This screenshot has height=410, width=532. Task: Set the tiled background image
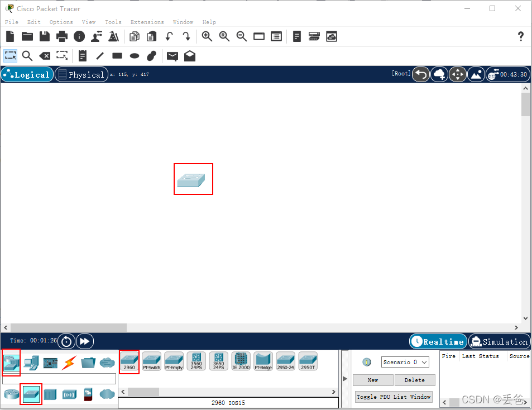(x=476, y=74)
